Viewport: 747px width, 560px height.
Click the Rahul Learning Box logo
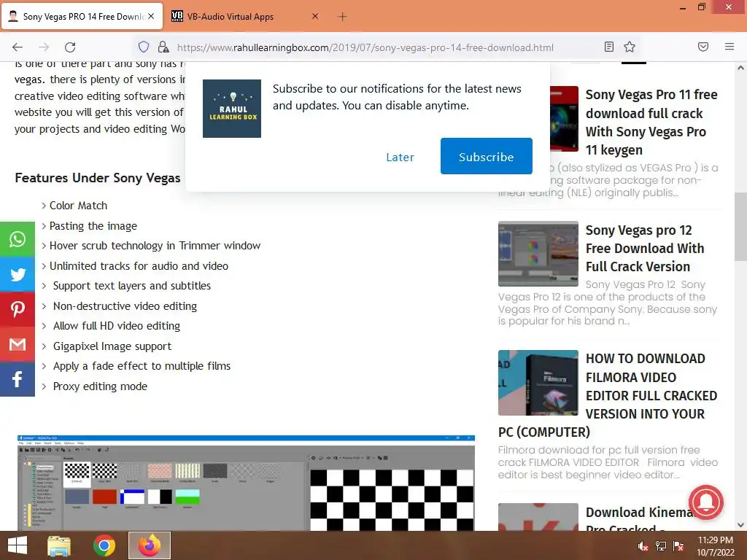click(232, 109)
